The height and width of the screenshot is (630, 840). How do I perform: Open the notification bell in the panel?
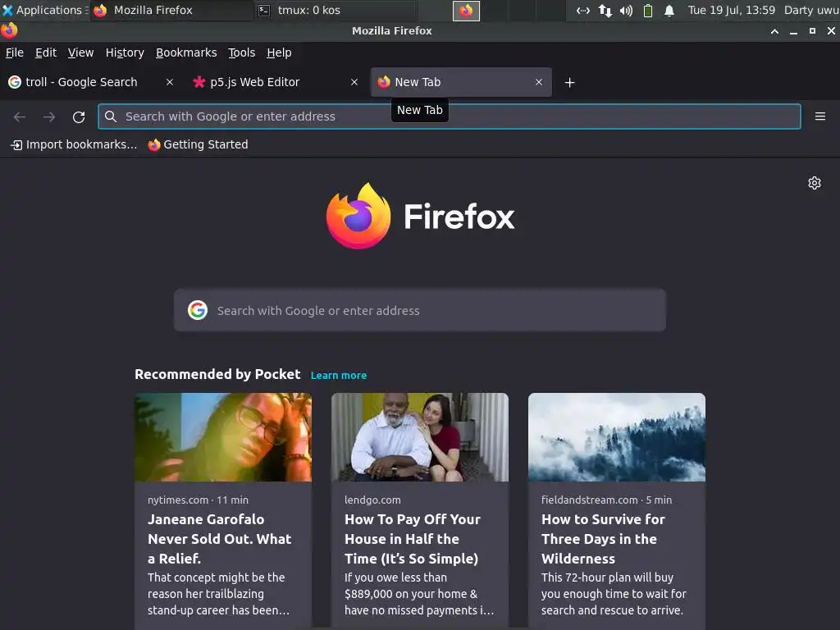[669, 10]
